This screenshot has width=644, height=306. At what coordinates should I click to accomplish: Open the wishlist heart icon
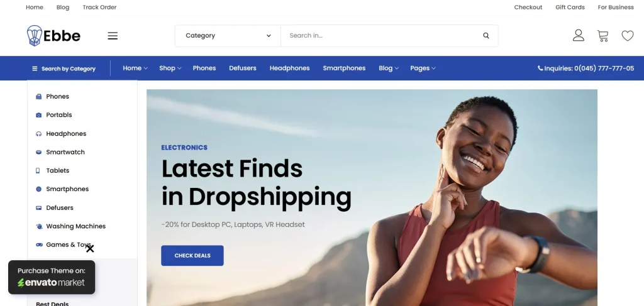627,36
